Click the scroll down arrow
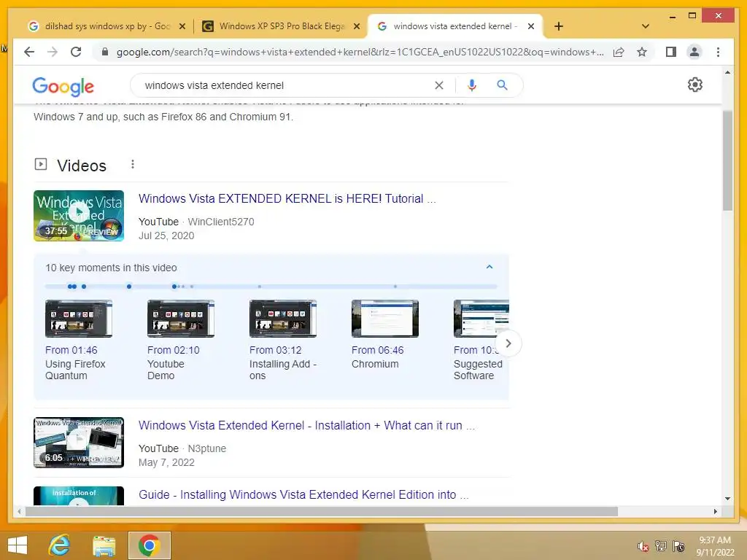The height and width of the screenshot is (560, 747). click(x=727, y=499)
